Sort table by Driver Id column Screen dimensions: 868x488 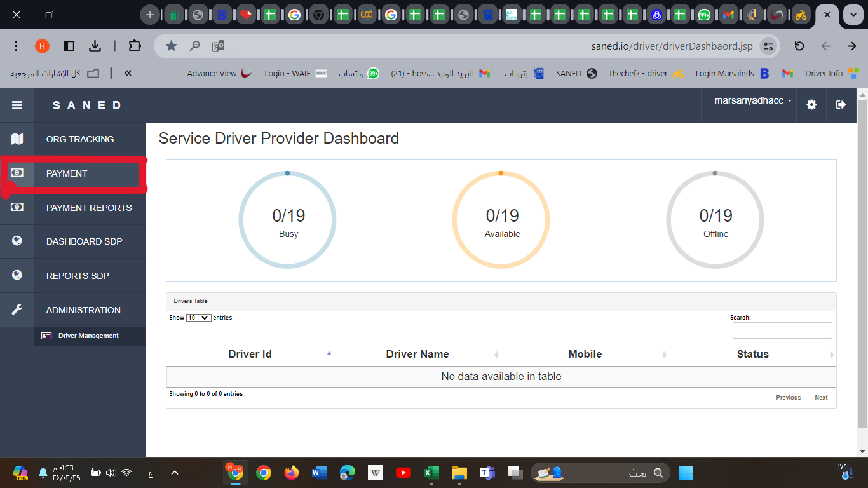[250, 355]
